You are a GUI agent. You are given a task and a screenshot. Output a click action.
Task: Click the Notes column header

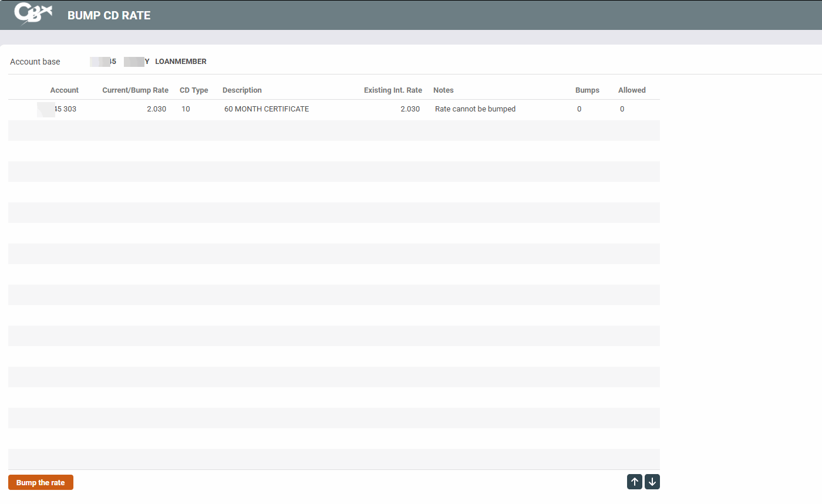coord(443,90)
